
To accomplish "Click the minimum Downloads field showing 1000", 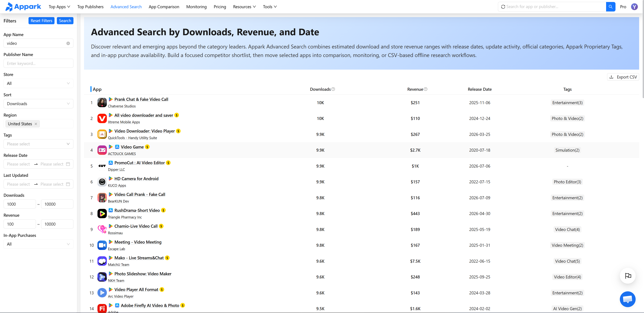I will point(20,204).
